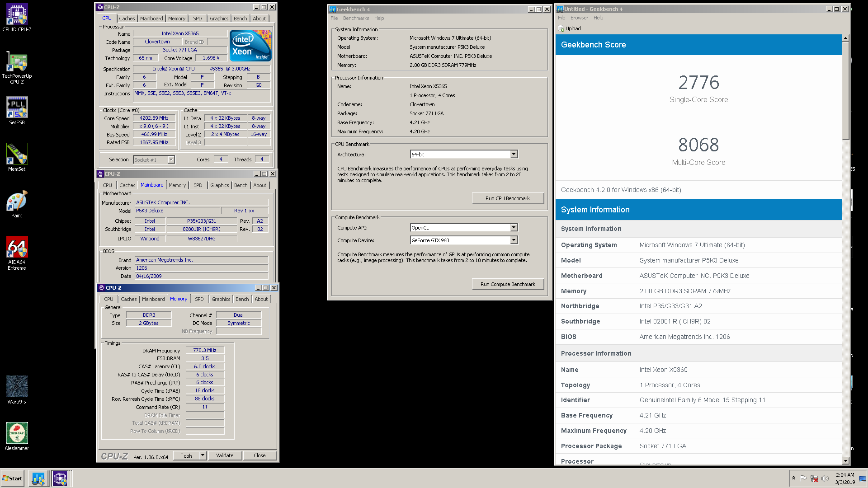Show hidden tray icons arrow
The height and width of the screenshot is (488, 868).
(x=793, y=478)
